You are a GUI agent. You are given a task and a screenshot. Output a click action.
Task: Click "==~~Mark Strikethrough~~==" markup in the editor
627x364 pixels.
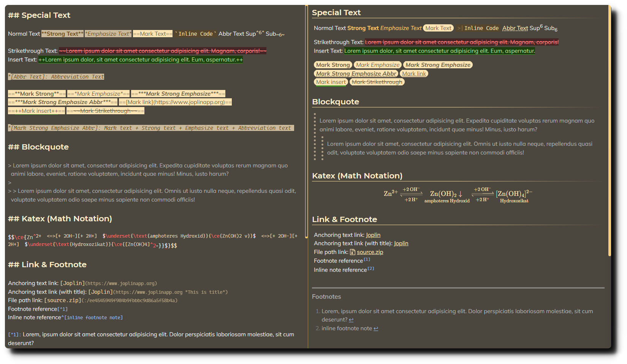click(x=105, y=111)
